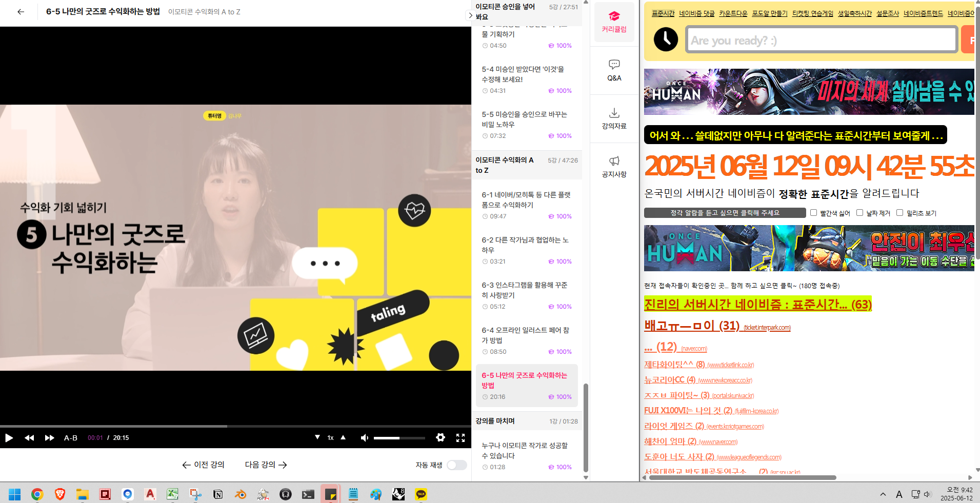
Task: Collapse the 이모티콘 수익화의 A to Z section
Action: 527,165
